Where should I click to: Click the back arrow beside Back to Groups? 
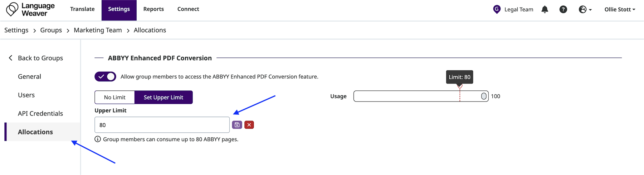point(11,58)
